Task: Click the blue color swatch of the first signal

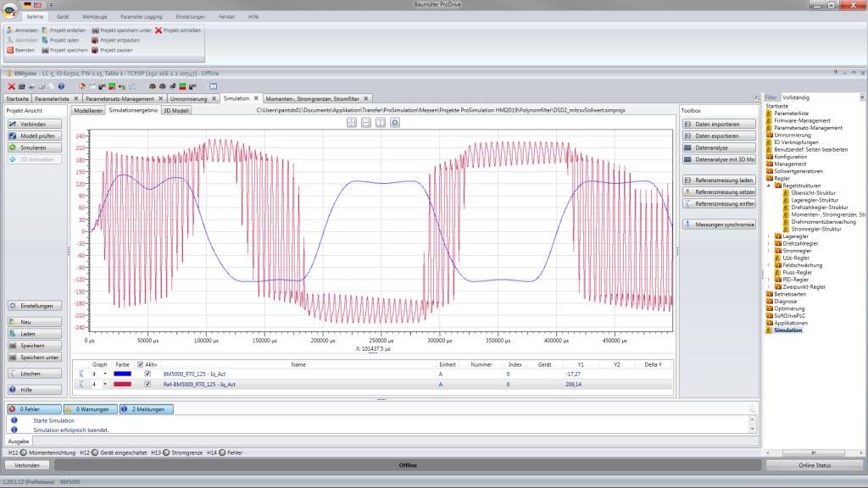Action: click(122, 374)
